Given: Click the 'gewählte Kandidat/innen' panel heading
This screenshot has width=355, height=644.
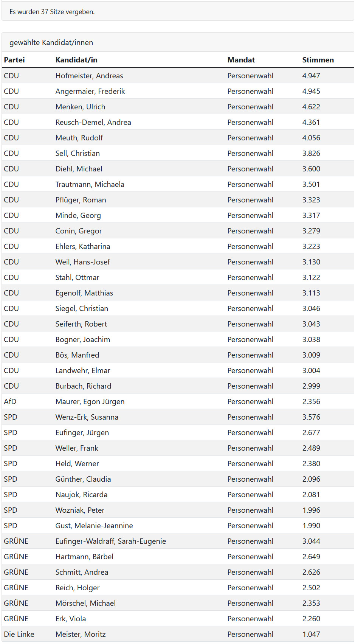Looking at the screenshot, I should click(51, 42).
